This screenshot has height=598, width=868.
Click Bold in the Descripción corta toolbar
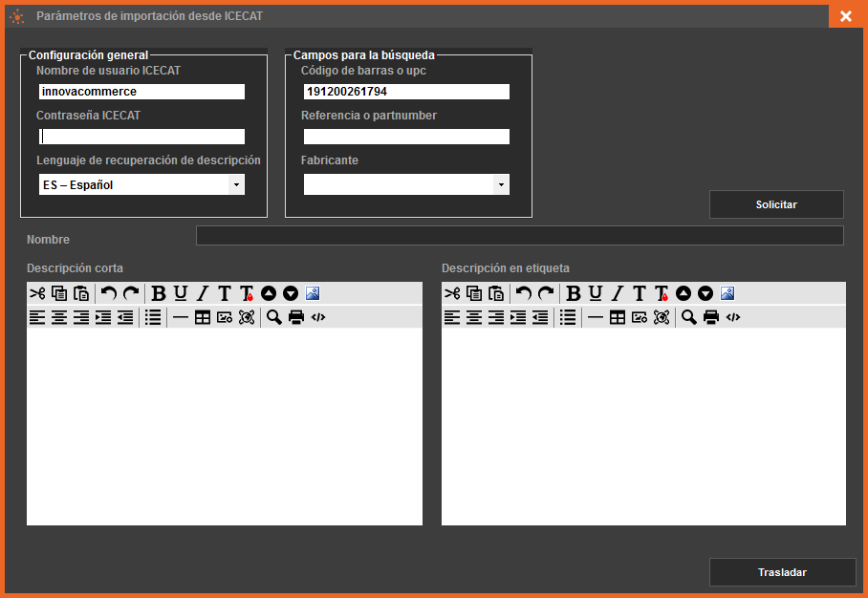pos(159,293)
